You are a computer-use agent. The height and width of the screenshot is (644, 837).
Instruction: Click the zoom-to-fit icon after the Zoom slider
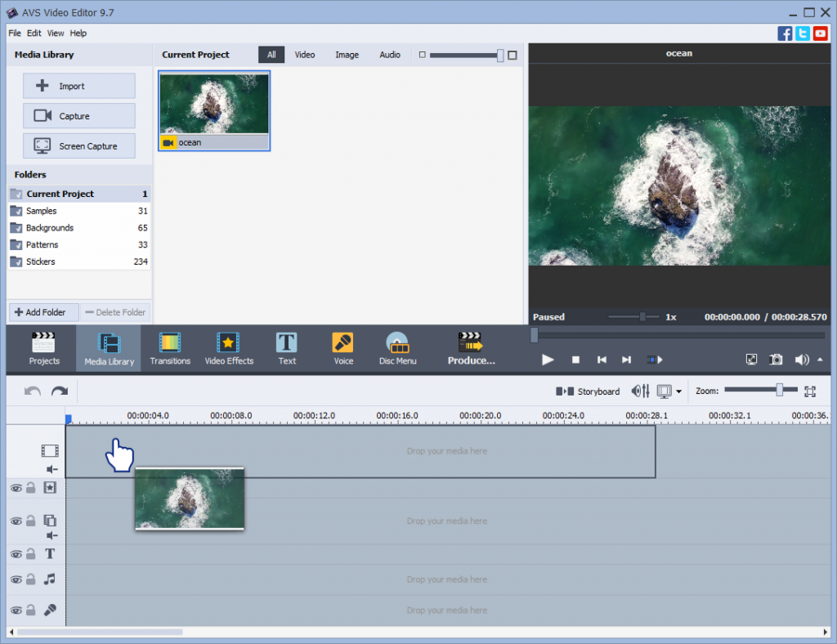click(810, 391)
